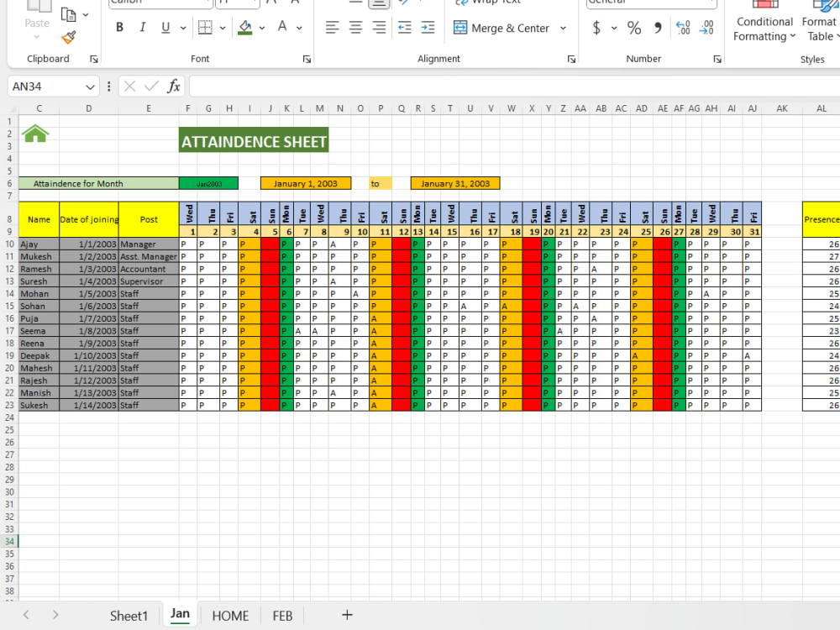Open Alignment dialog launcher

click(571, 59)
